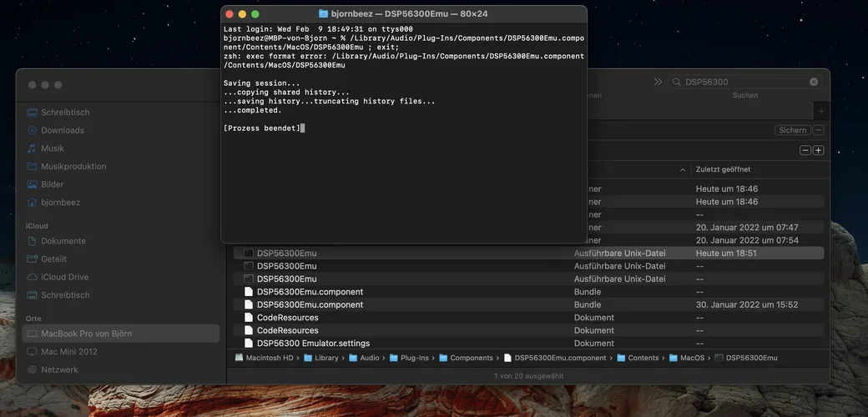Select iCloud Drive in sidebar
Viewport: 868px width, 417px height.
coord(64,277)
